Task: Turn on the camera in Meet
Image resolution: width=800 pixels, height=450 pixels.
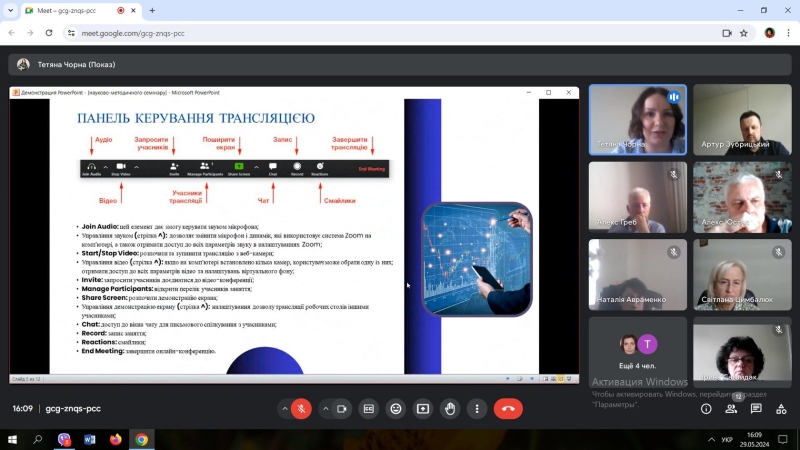Action: (x=341, y=409)
